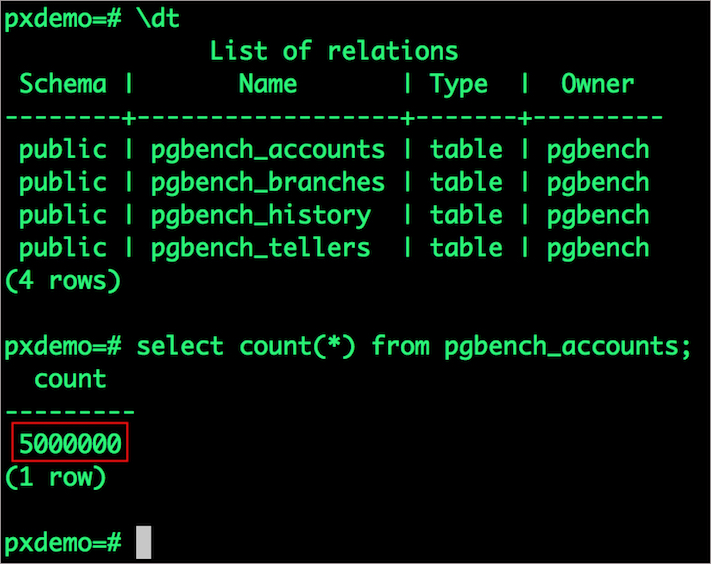
Task: Click the Owner column header
Action: tap(597, 83)
